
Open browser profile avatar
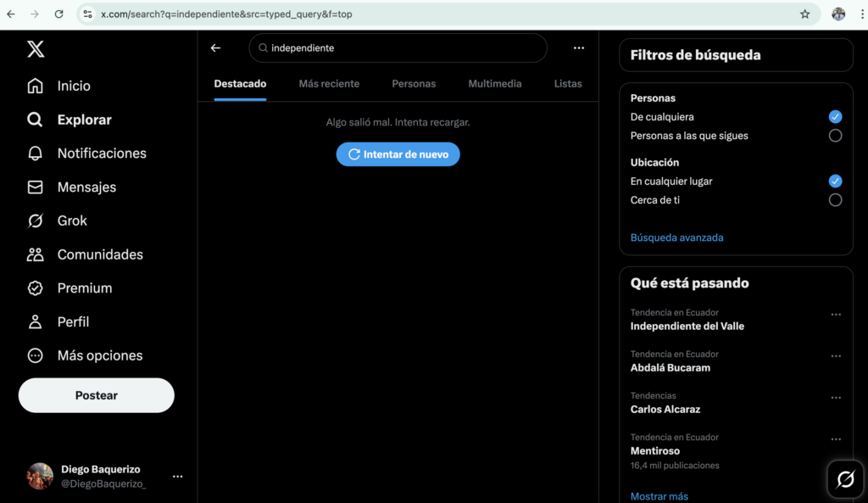coord(838,14)
